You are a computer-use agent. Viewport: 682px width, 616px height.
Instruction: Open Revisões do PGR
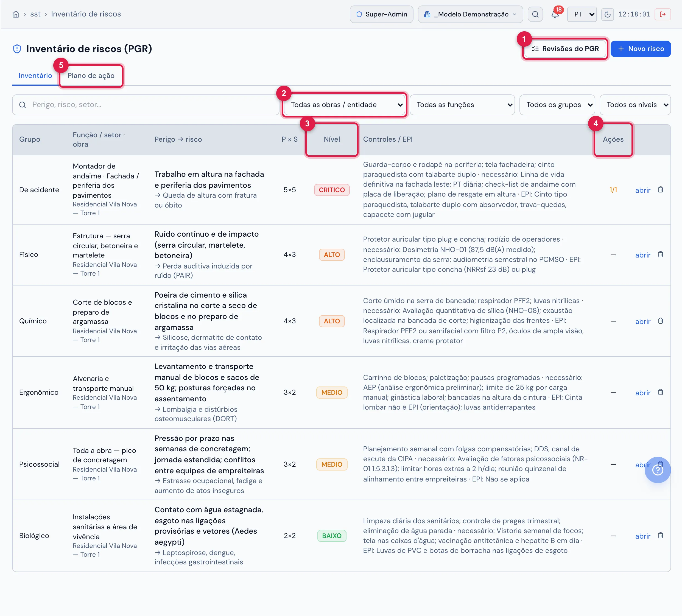(x=565, y=49)
